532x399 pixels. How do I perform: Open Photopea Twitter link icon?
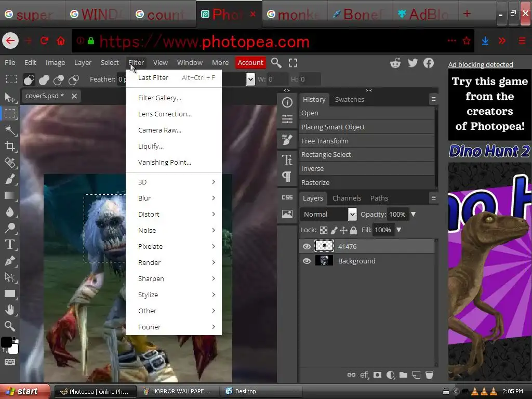click(x=413, y=63)
